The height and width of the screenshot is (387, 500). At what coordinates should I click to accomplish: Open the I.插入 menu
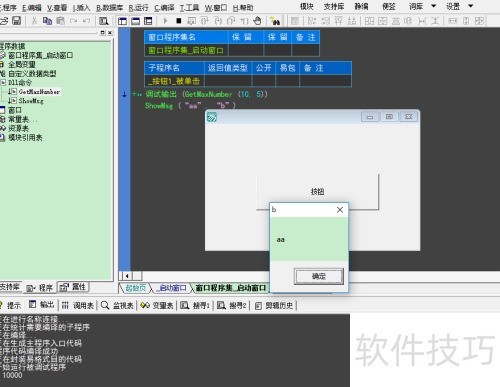click(81, 7)
